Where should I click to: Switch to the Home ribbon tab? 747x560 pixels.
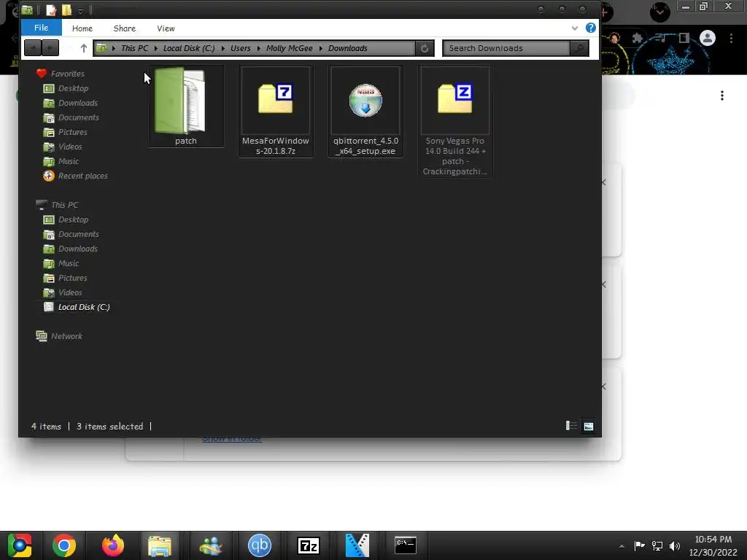pos(82,28)
